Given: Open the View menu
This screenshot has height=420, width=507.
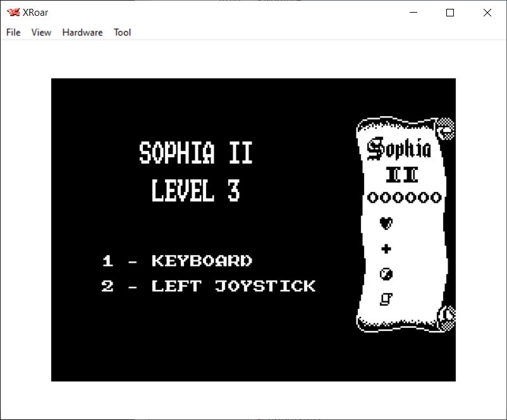Looking at the screenshot, I should [41, 32].
